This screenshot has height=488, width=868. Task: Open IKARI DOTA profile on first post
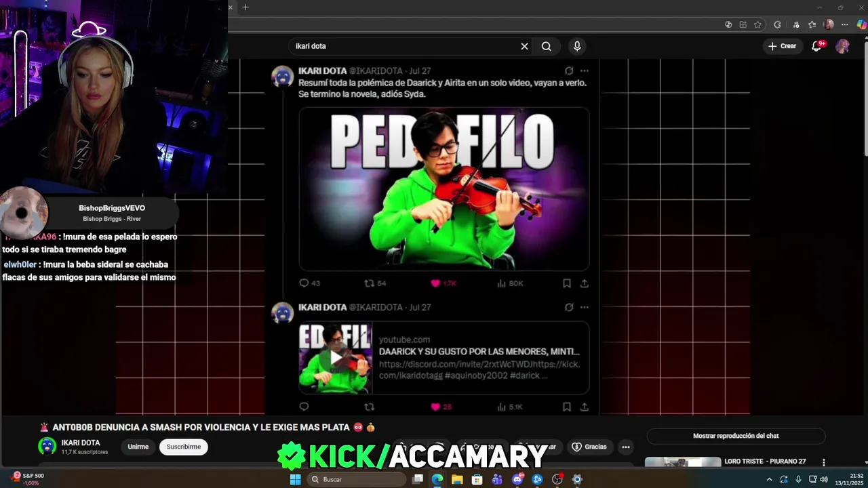(322, 70)
